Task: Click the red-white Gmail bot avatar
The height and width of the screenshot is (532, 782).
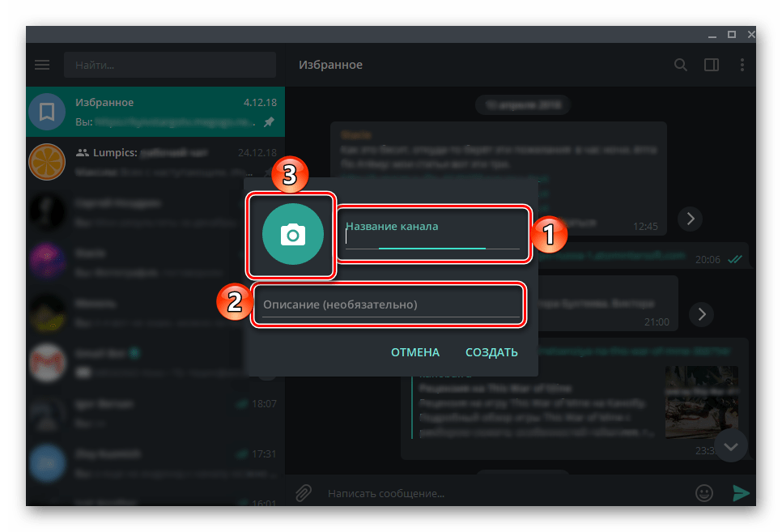Action: 47,362
